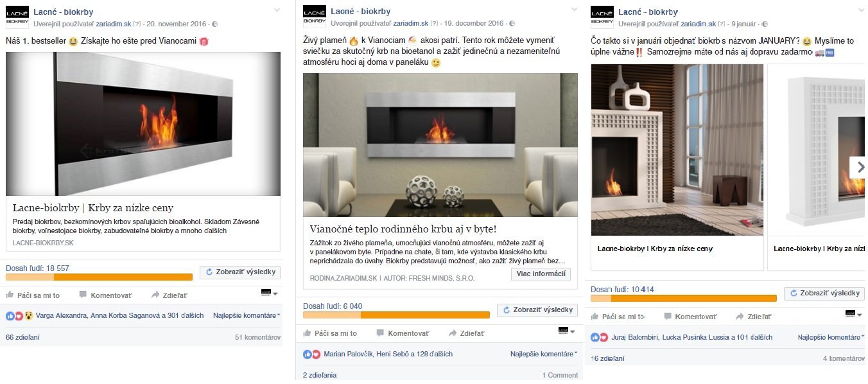Click the Lacné biokrby logo in first post
Screen dimensions: 868x384
click(x=17, y=16)
